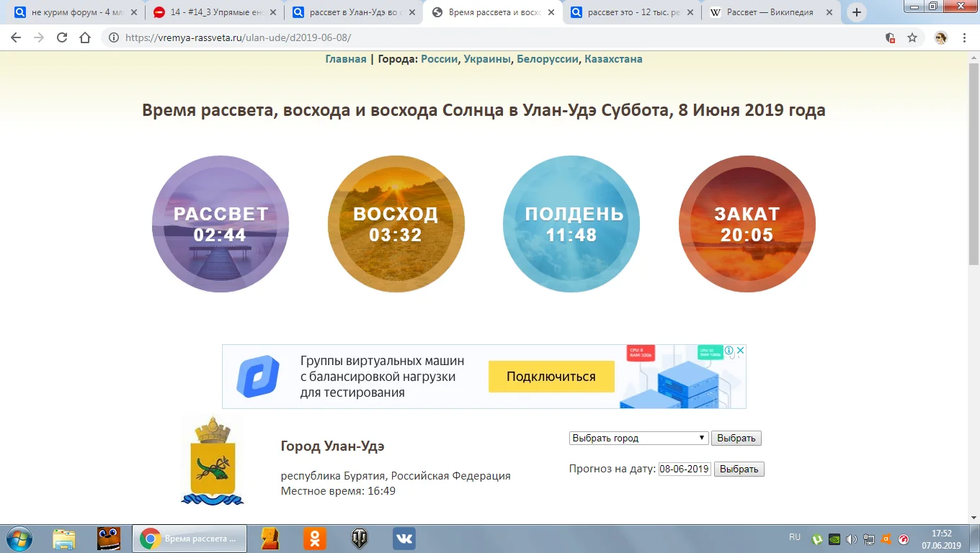Close the 'не курим форум' tab
The height and width of the screenshot is (553, 980).
pyautogui.click(x=135, y=12)
